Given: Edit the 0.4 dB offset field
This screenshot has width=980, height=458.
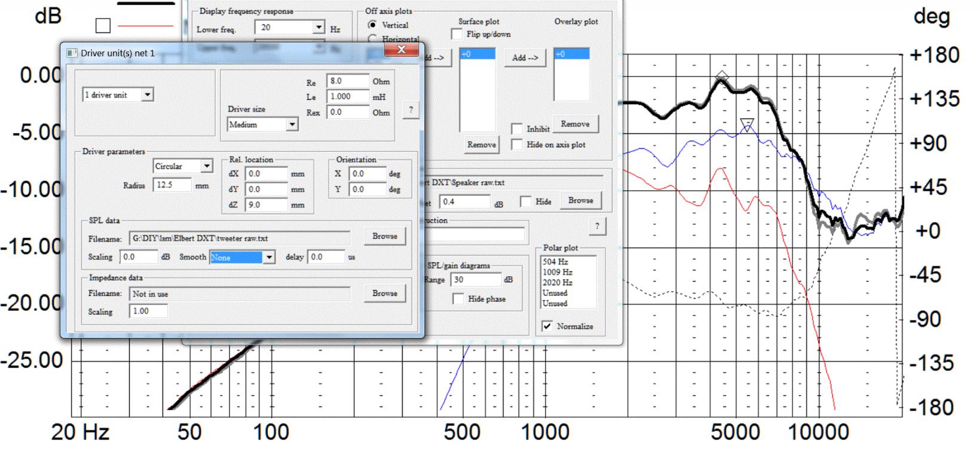Looking at the screenshot, I should pos(464,201).
